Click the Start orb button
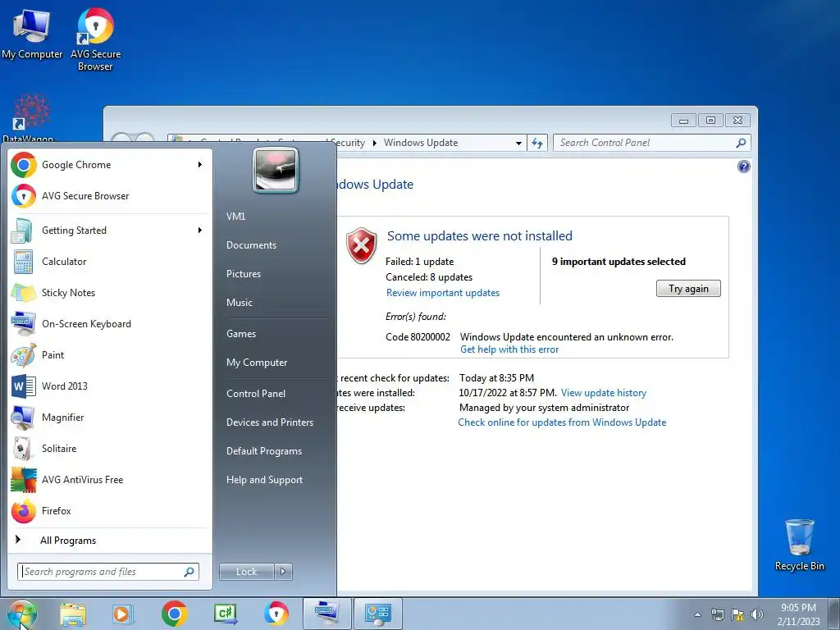The width and height of the screenshot is (840, 630). 22,614
